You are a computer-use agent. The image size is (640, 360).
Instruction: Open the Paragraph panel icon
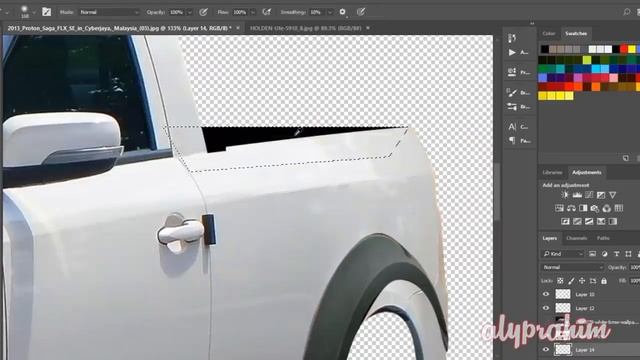(x=512, y=141)
